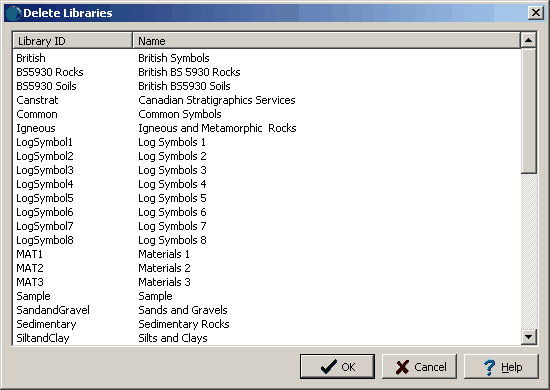Click the name Log Symbols 1
Viewport: 550px width, 390px height.
(x=172, y=142)
